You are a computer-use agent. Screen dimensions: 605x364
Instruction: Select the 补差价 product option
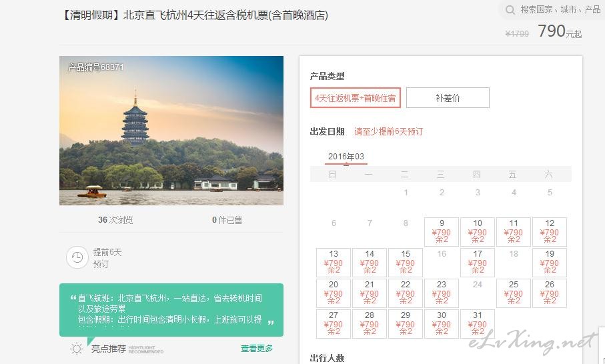click(448, 98)
